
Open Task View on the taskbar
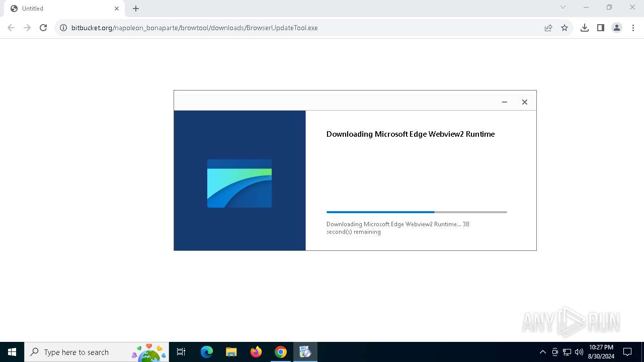181,352
